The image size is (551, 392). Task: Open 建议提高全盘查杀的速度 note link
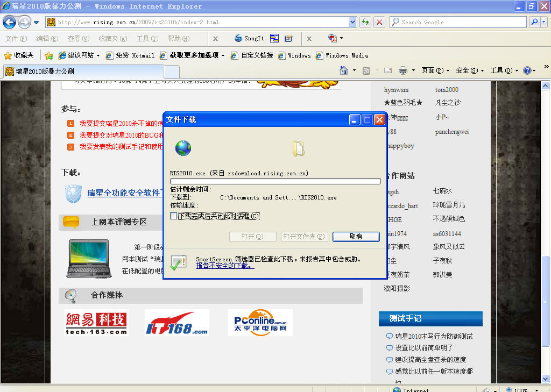click(x=431, y=360)
